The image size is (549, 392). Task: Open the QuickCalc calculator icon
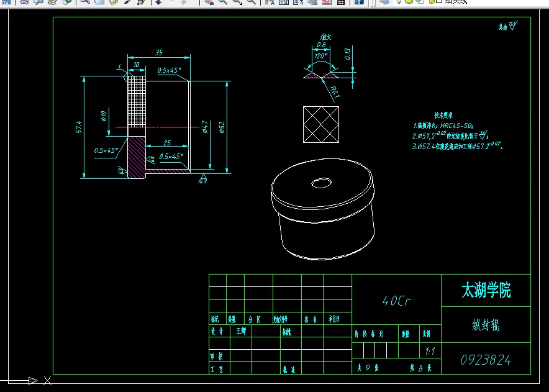tap(341, 2)
